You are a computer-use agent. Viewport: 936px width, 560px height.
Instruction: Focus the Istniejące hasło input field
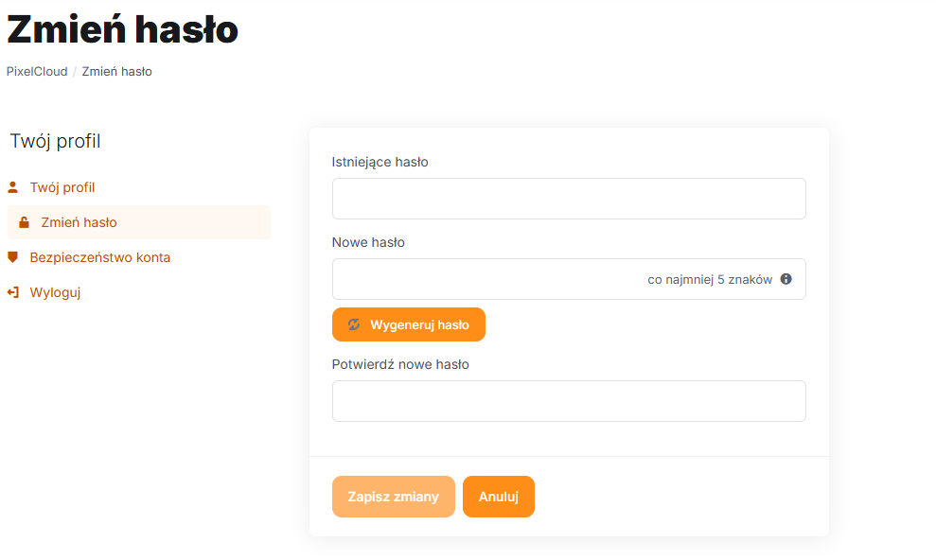point(569,199)
